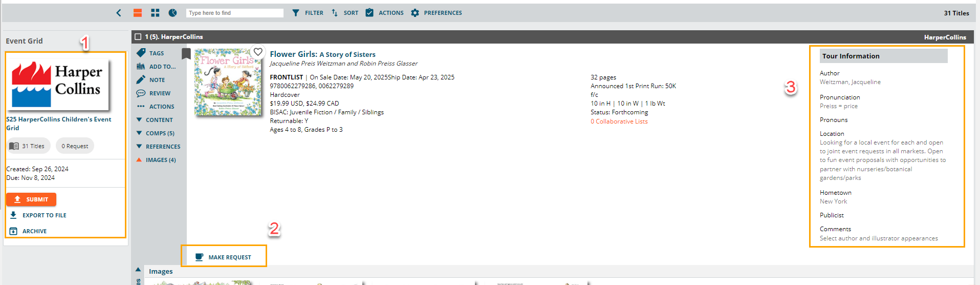Switch to list view layout icon
The height and width of the screenshot is (285, 980).
coord(138,13)
